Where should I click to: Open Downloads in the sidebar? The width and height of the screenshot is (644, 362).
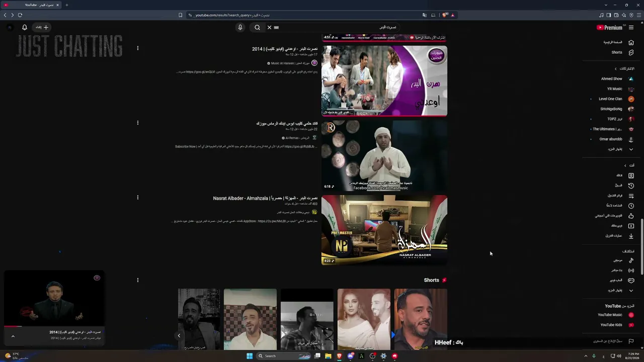coord(619,236)
